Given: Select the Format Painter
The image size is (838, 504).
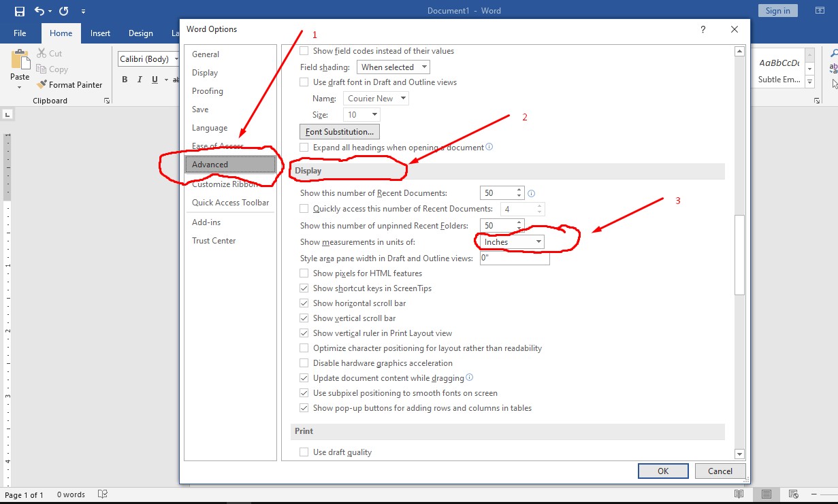Looking at the screenshot, I should tap(70, 84).
